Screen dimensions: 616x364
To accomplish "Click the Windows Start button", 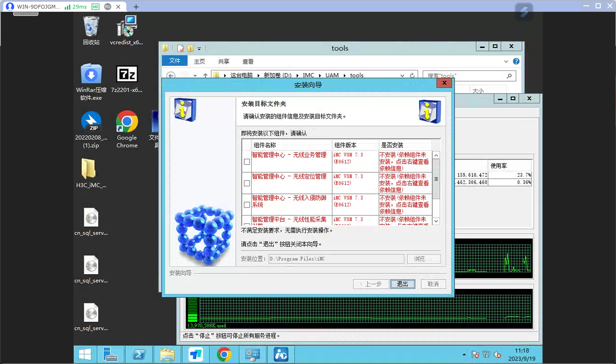I will pyautogui.click(x=85, y=354).
